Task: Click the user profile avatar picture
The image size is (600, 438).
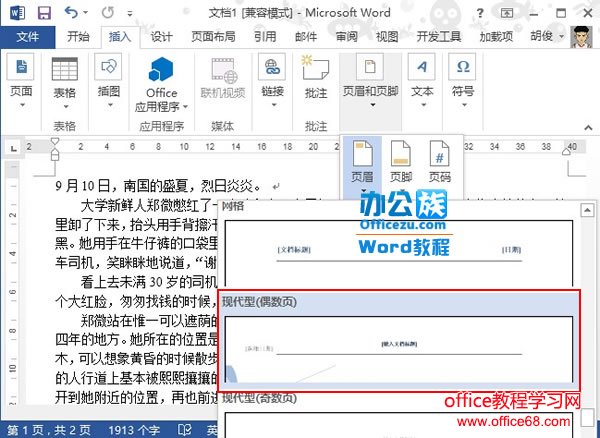Action: coord(581,37)
